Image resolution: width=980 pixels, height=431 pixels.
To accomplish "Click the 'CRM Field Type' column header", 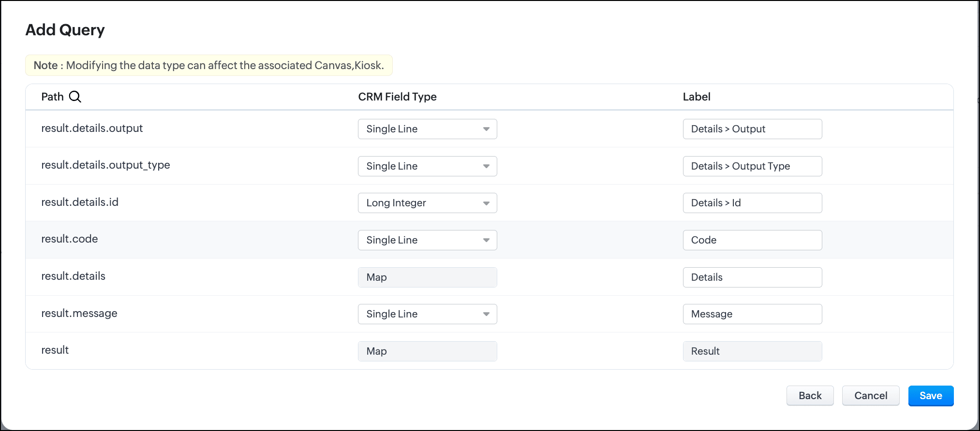I will click(x=397, y=97).
